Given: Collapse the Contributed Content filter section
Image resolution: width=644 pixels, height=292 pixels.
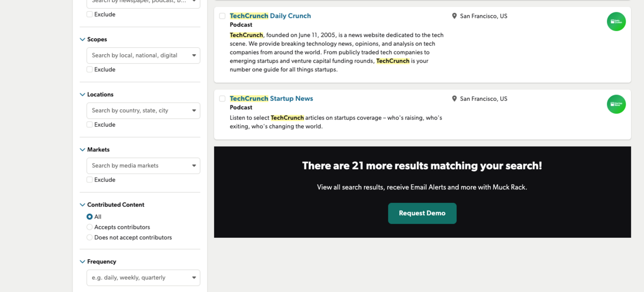Looking at the screenshot, I should (x=83, y=205).
